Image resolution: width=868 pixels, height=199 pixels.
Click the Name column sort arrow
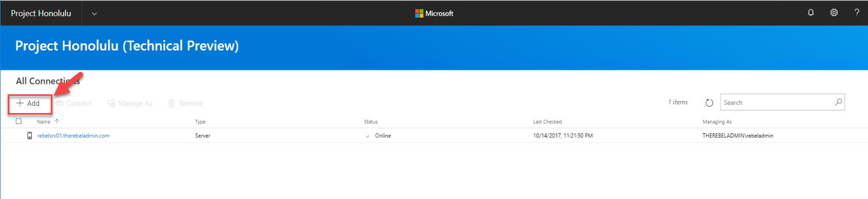click(57, 121)
